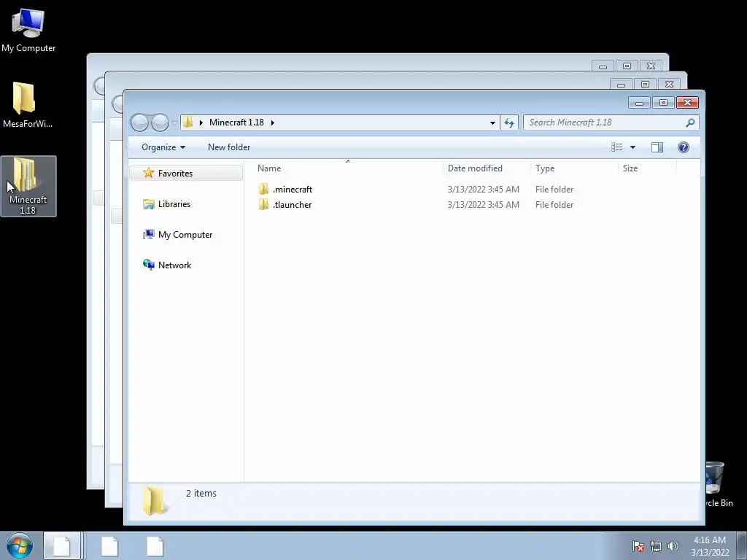Click the details pane folder icon

155,501
